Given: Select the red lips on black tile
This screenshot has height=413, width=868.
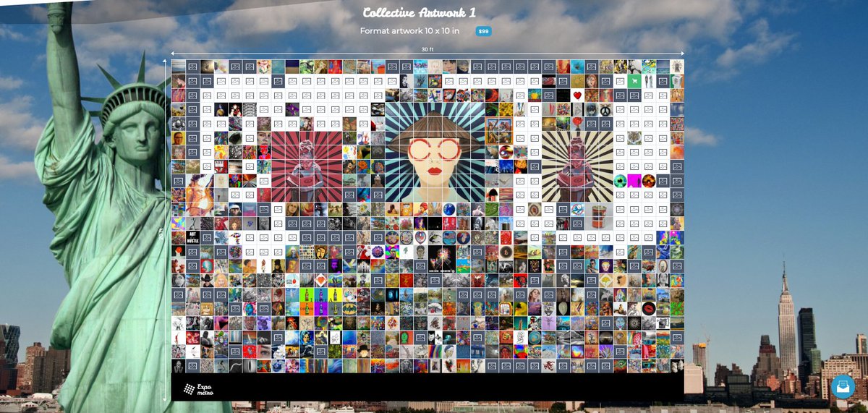Looking at the screenshot, I should point(649,308).
